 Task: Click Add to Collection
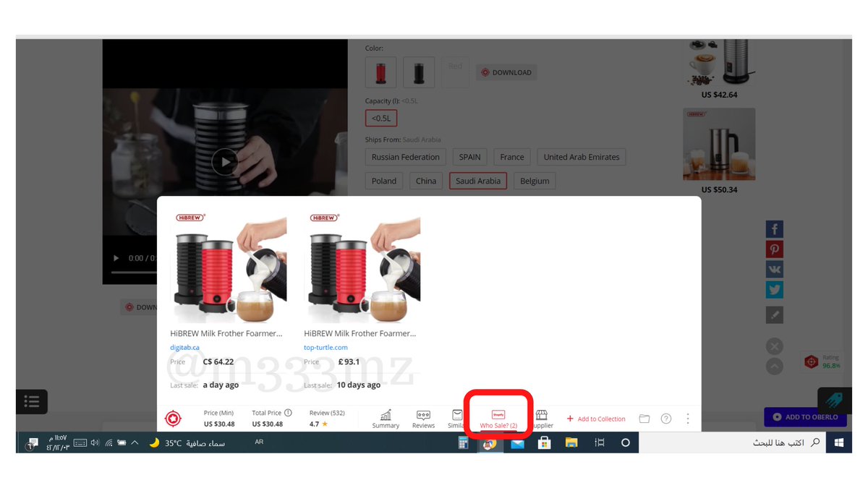pos(596,419)
